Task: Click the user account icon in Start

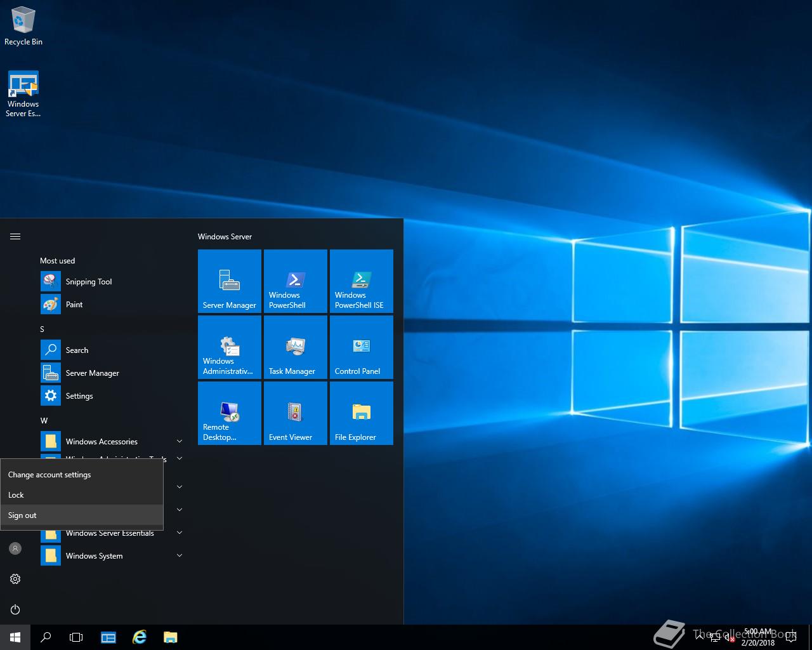Action: click(x=15, y=548)
